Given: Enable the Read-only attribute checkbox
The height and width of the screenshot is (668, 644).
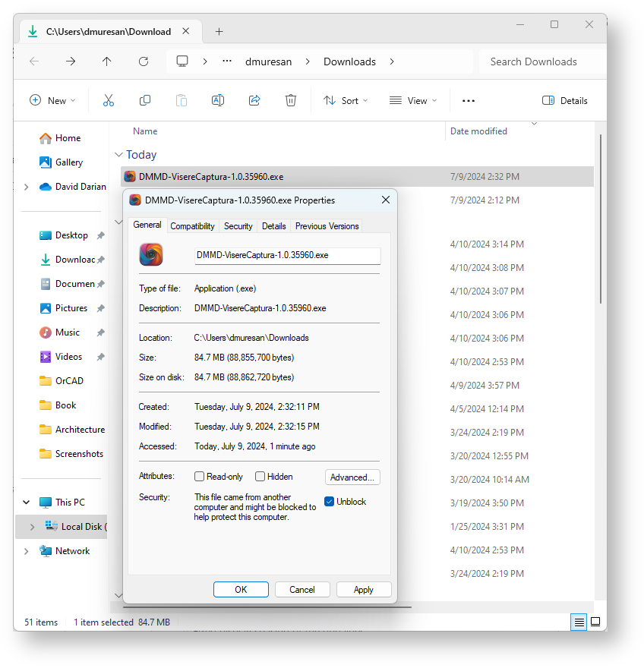Looking at the screenshot, I should tap(200, 477).
